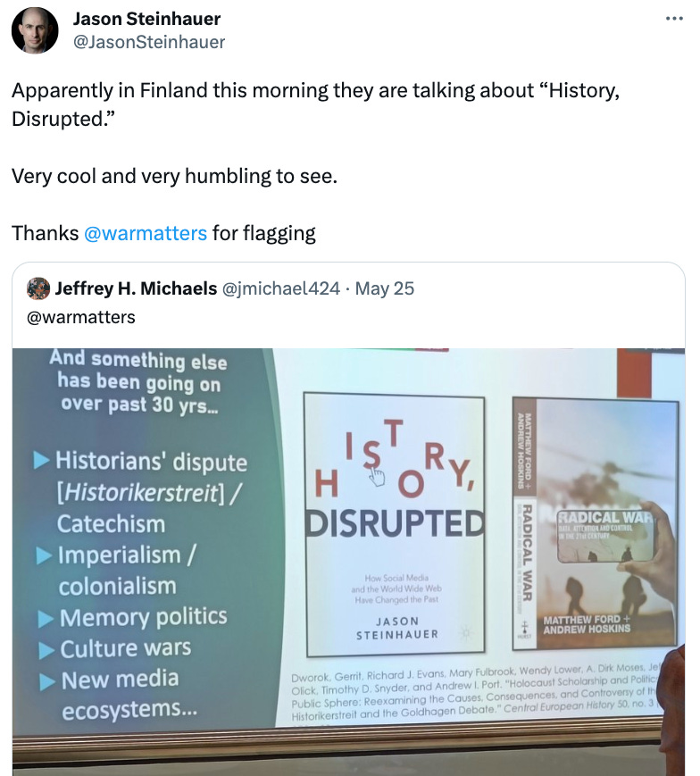
Task: Open the three-dot more options menu
Action: coord(674,19)
